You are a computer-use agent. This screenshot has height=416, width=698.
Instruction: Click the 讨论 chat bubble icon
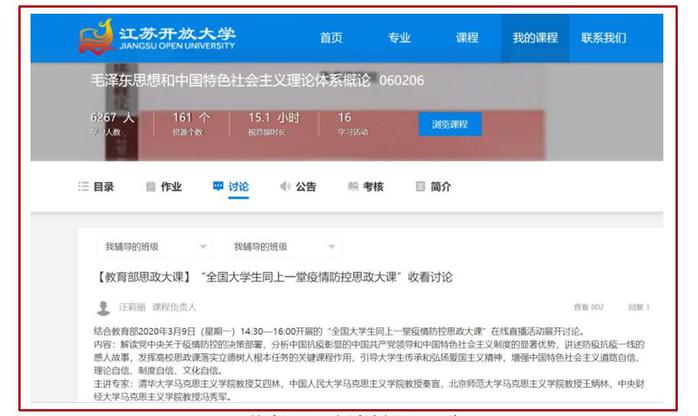[218, 186]
